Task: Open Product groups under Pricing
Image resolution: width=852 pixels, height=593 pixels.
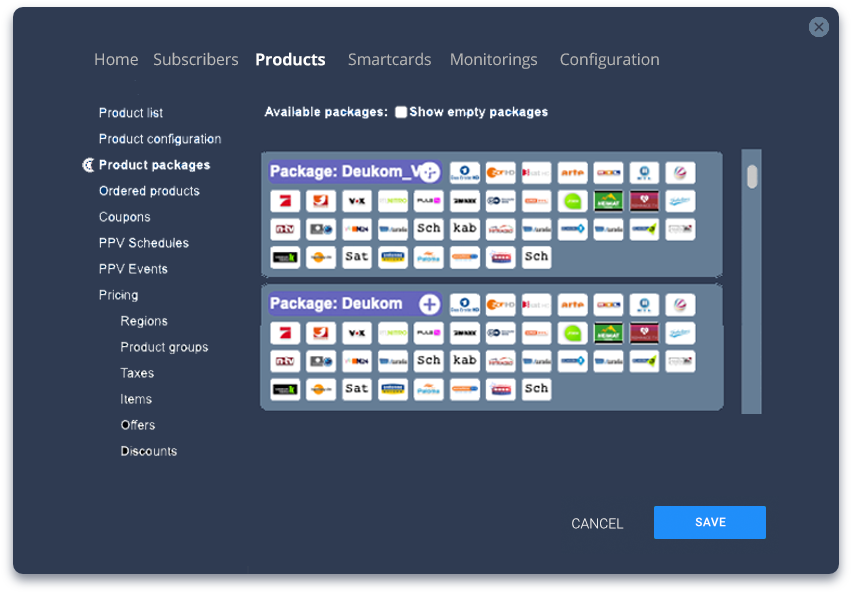Action: [x=164, y=347]
